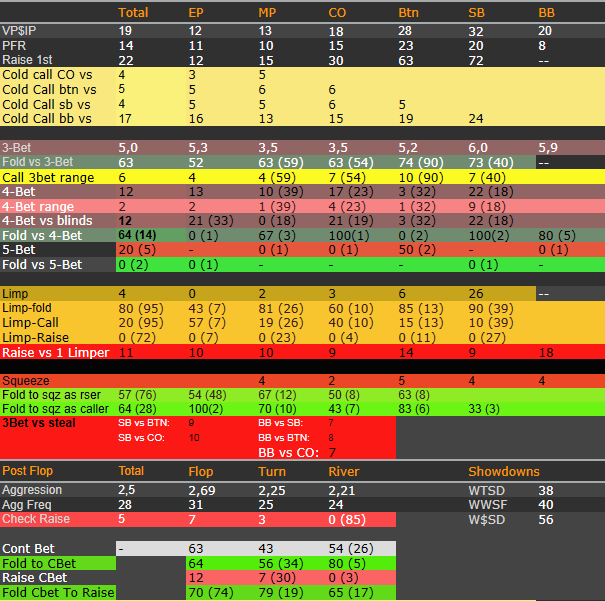Screen dimensions: 605x601
Task: Select the Aggression row label
Action: pyautogui.click(x=32, y=490)
